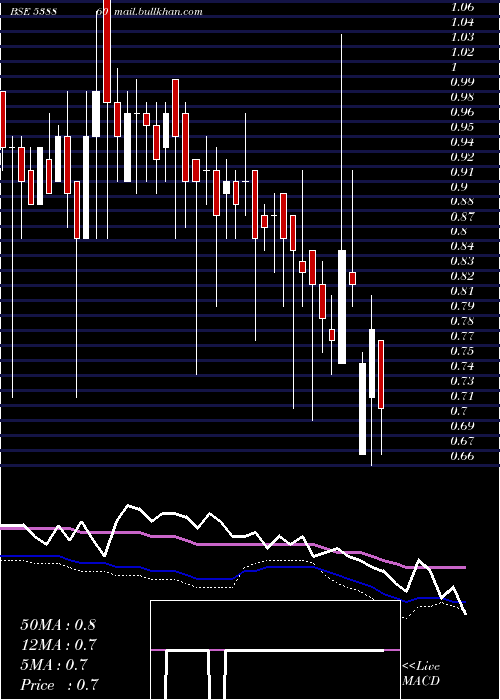Click the Price : 0.7 reading
500x700 pixels.
point(59,685)
